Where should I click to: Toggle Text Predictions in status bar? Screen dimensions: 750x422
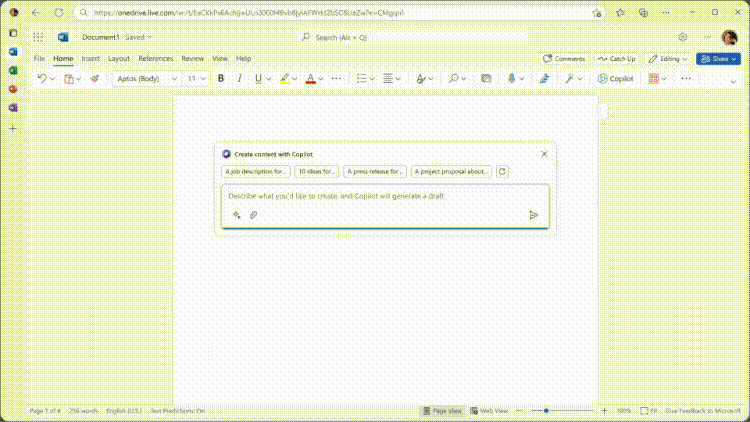[178, 411]
